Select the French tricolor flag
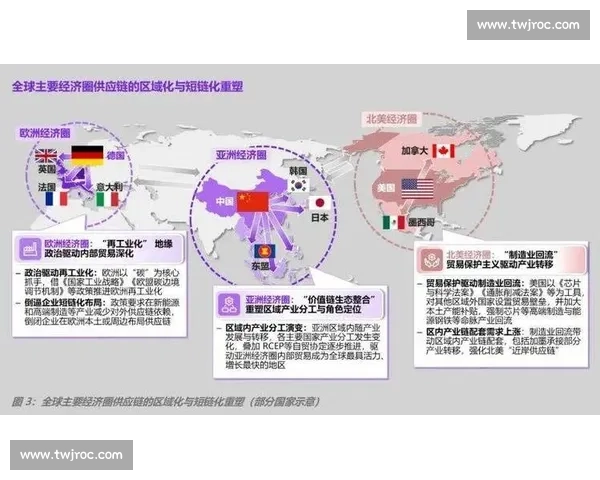Viewport: 600px width, 480px height. tap(57, 199)
